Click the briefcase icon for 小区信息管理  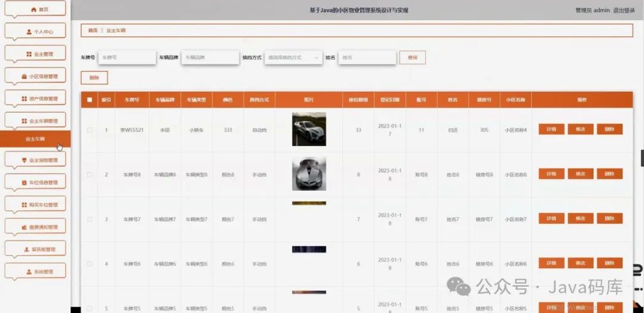(24, 76)
